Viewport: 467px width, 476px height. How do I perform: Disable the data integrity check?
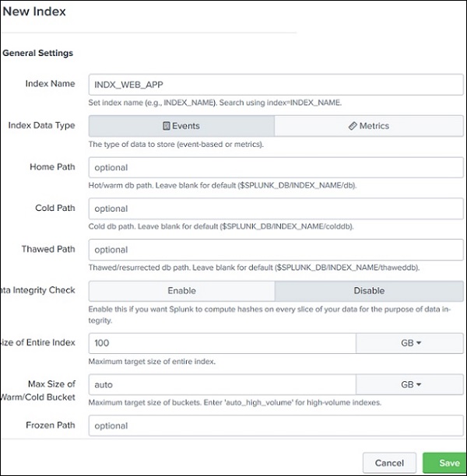tap(369, 291)
